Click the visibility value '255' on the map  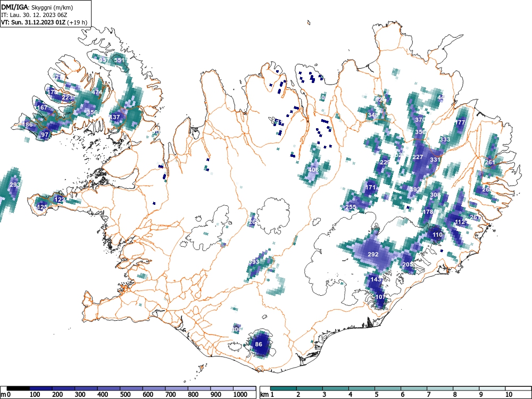click(x=351, y=207)
